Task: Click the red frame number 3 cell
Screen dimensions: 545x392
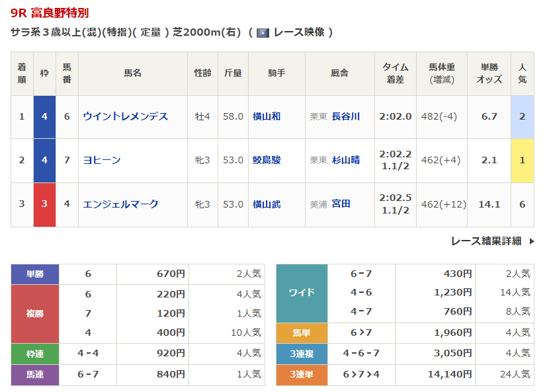Action: click(44, 204)
